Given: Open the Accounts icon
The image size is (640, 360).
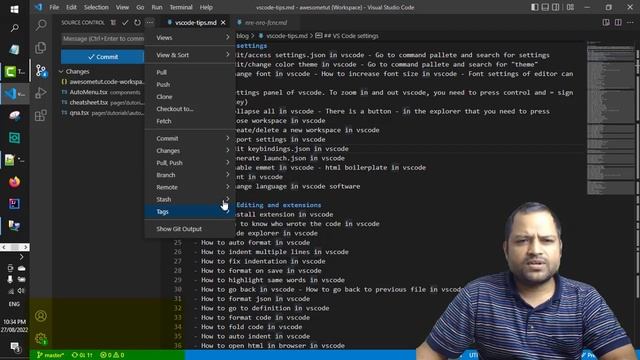Looking at the screenshot, I should 41,316.
